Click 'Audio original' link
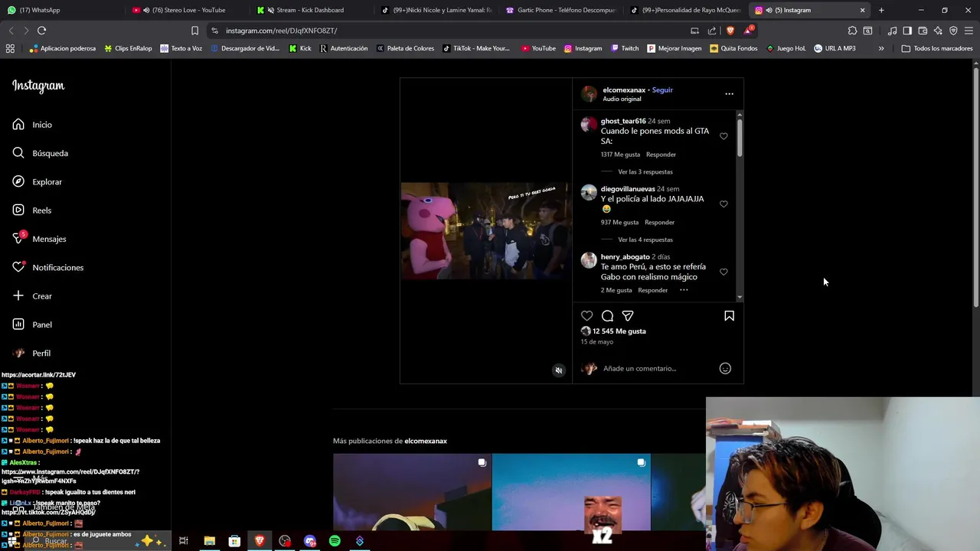This screenshot has height=551, width=980. [x=622, y=99]
